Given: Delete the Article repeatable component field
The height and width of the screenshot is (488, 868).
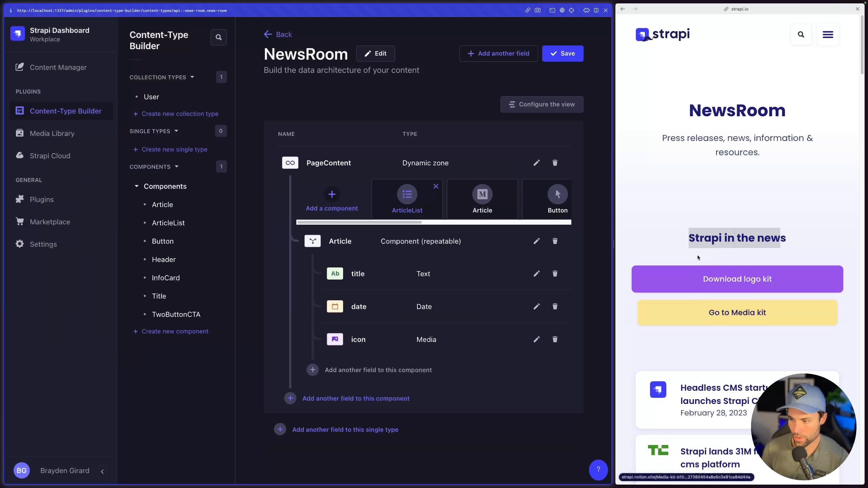Looking at the screenshot, I should click(x=555, y=241).
